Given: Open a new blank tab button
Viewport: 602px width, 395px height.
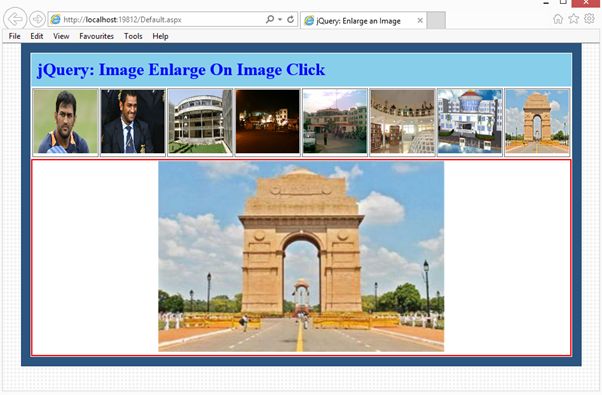Looking at the screenshot, I should tap(436, 21).
